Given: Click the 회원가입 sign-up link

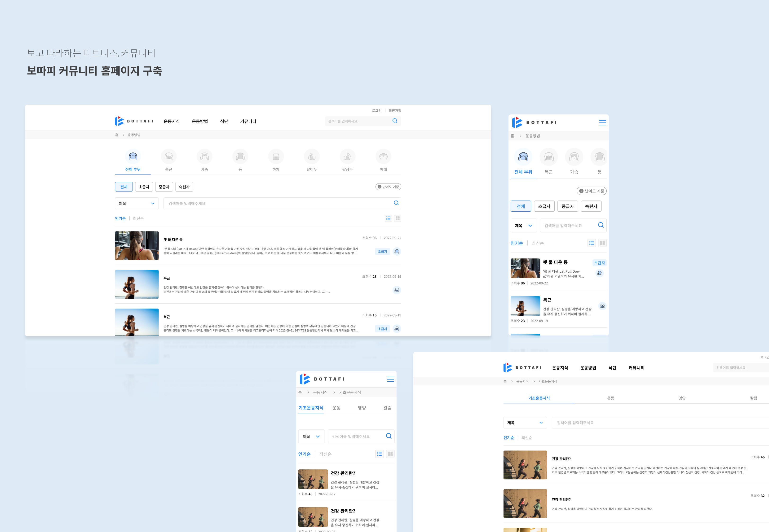Looking at the screenshot, I should [395, 111].
